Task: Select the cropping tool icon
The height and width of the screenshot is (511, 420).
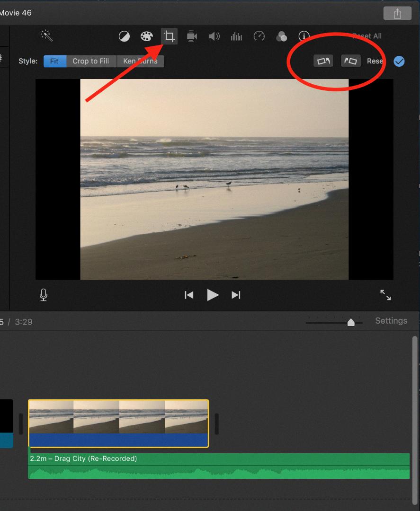Action: pos(169,36)
